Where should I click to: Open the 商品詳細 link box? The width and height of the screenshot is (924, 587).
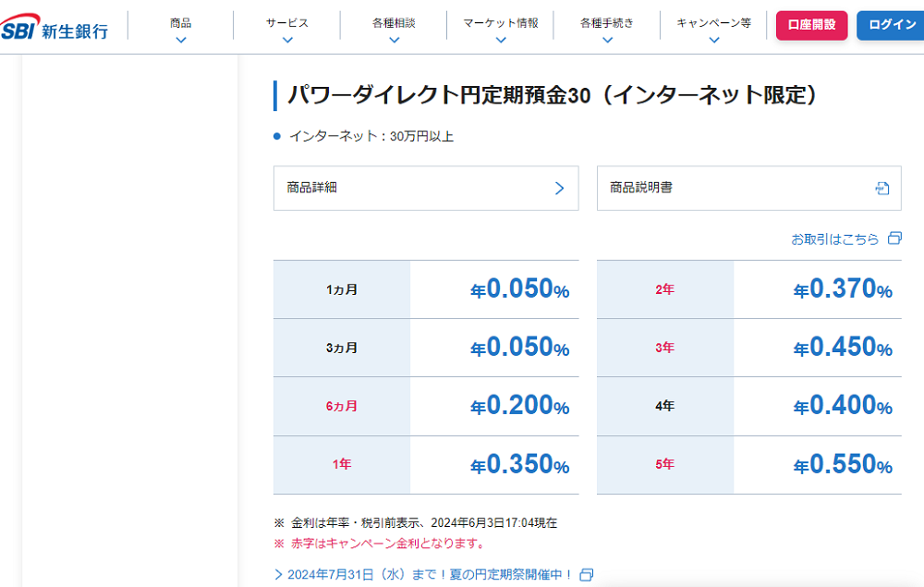pos(426,188)
